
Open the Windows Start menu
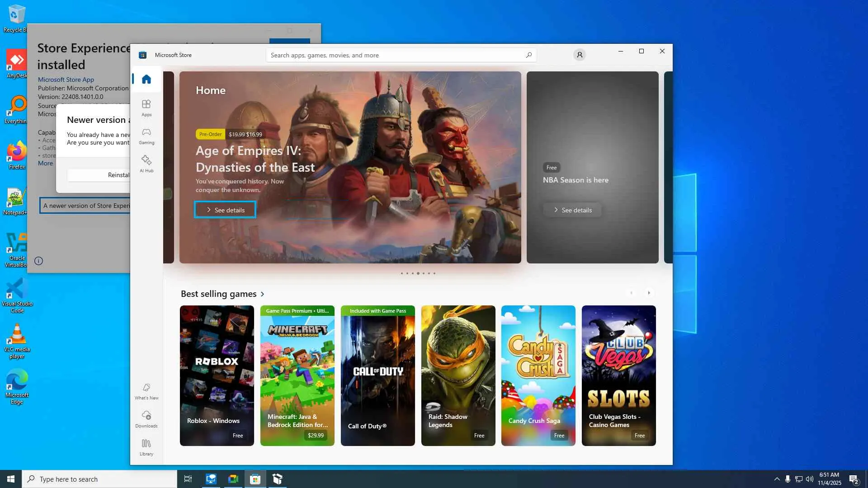click(x=11, y=479)
